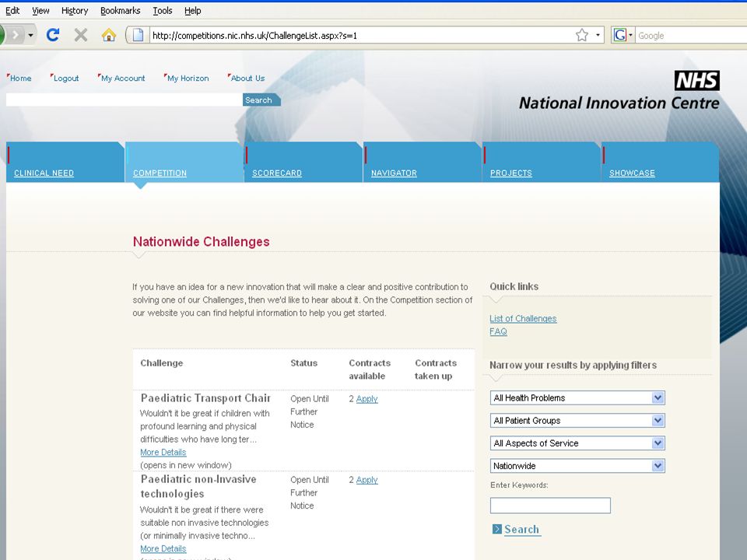Go to the Home link
This screenshot has height=560, width=747.
[20, 78]
